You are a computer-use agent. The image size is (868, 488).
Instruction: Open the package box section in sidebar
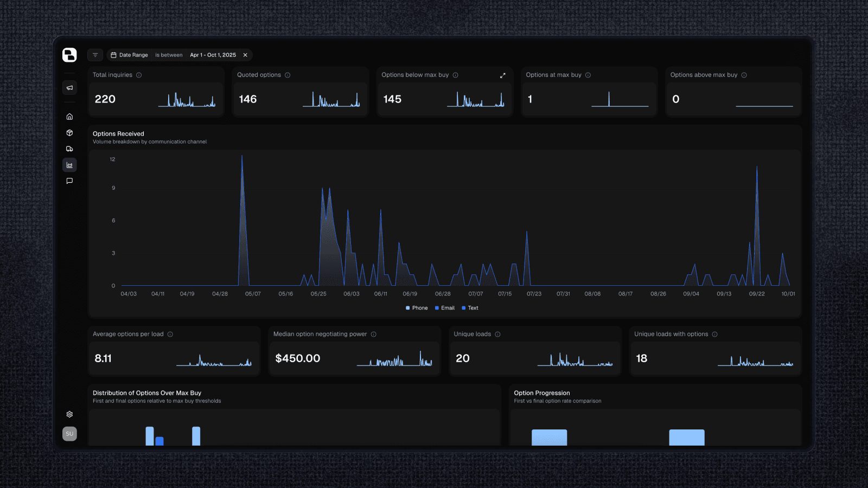pyautogui.click(x=69, y=133)
